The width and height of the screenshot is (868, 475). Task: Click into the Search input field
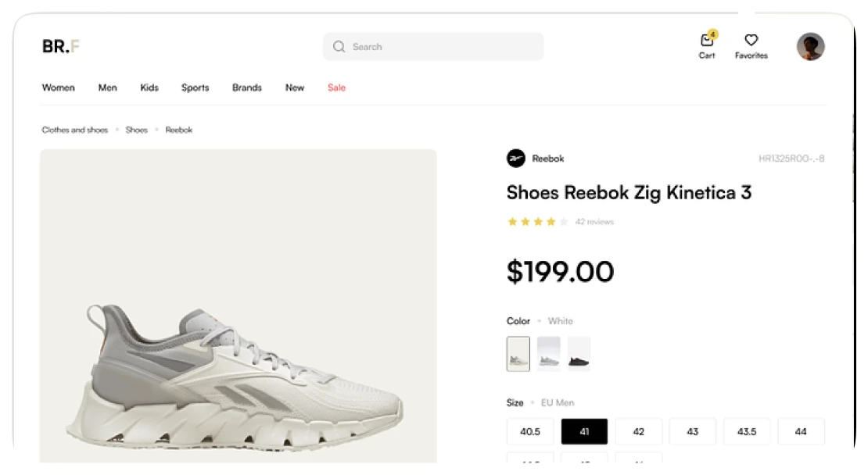coord(442,47)
